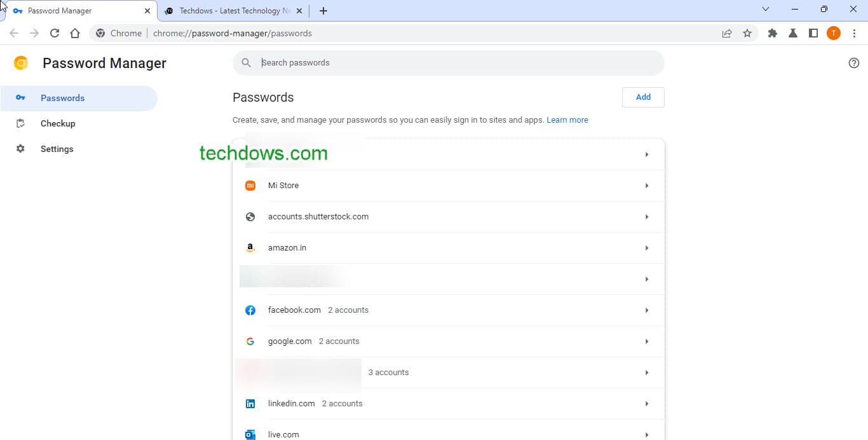Open the orange T profile avatar
Screen dimensions: 868x440
click(x=834, y=33)
